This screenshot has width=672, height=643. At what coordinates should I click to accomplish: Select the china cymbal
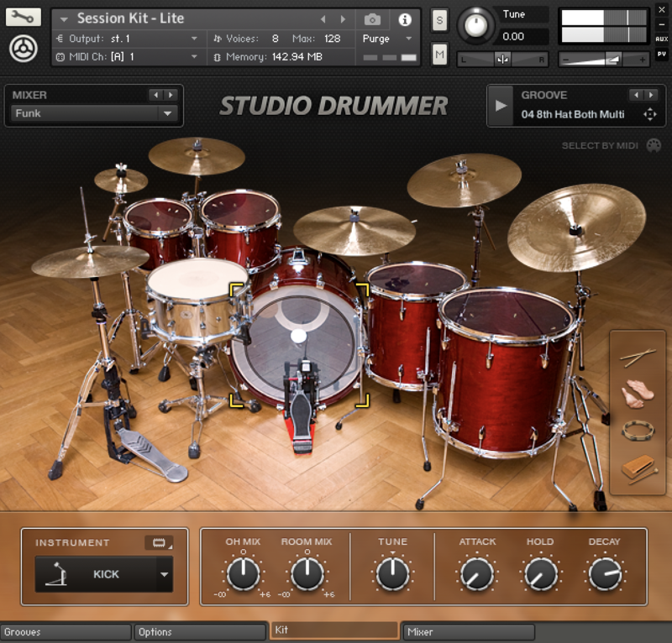[576, 227]
